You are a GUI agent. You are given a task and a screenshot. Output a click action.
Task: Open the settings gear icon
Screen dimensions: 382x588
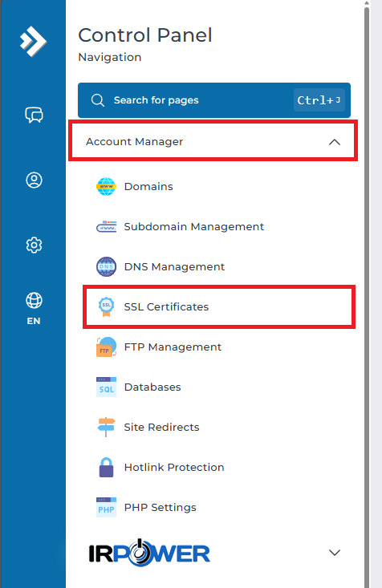(x=34, y=245)
